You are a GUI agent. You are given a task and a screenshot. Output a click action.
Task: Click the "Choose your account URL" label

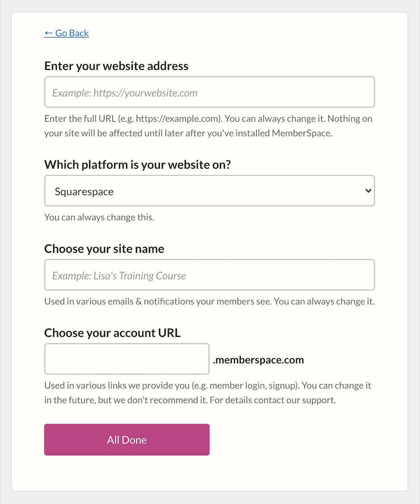coord(113,333)
